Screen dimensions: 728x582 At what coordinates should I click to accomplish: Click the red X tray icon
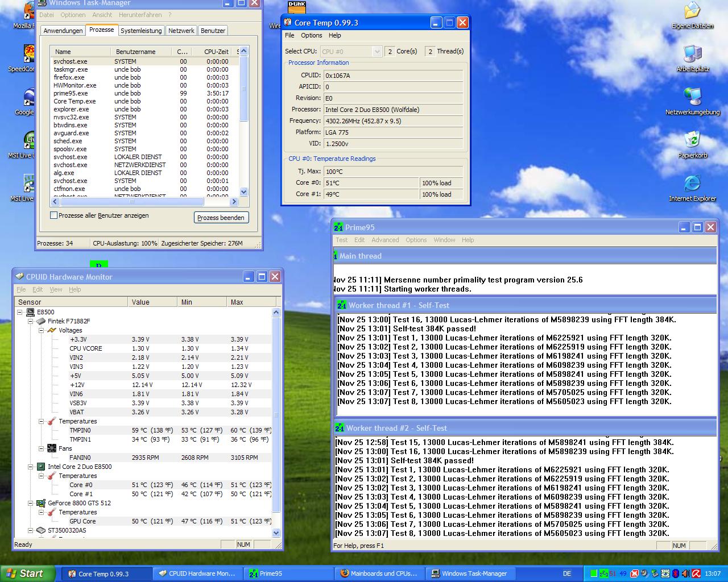pos(635,573)
